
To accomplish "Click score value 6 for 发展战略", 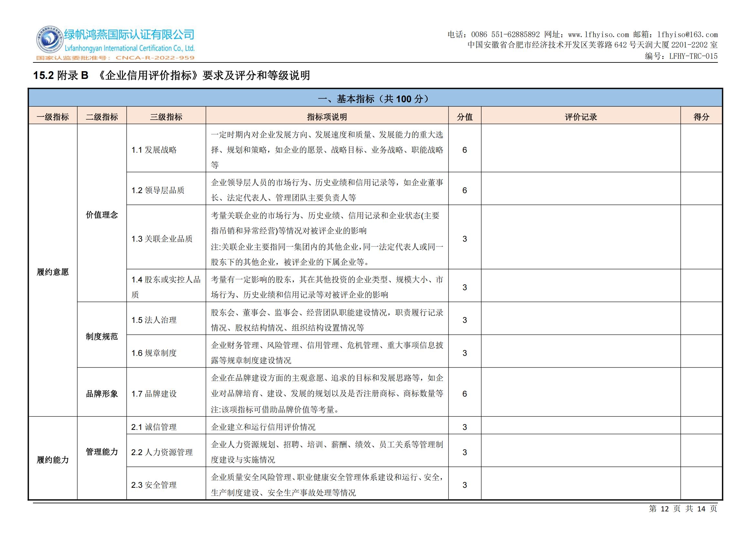I will click(464, 150).
